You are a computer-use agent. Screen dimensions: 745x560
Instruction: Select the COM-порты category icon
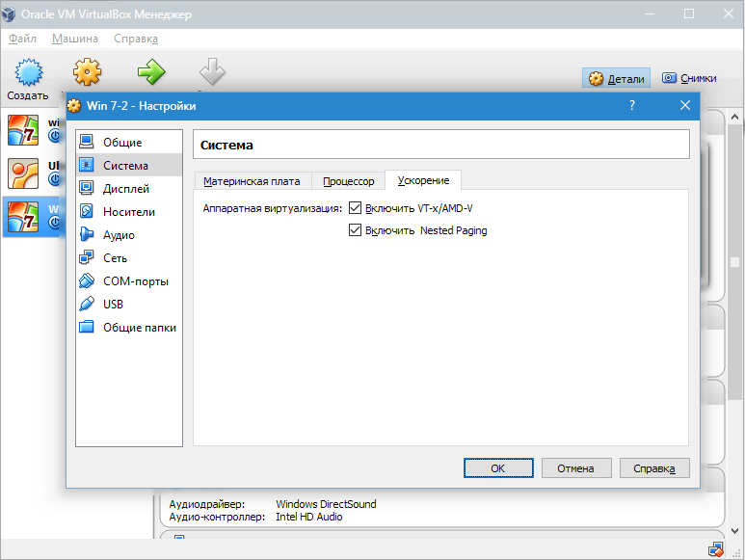point(87,281)
